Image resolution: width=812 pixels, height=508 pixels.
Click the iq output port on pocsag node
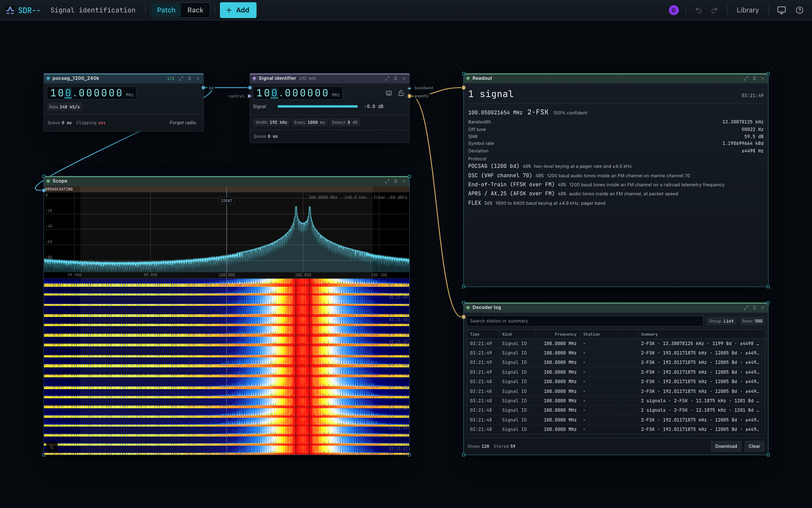203,88
